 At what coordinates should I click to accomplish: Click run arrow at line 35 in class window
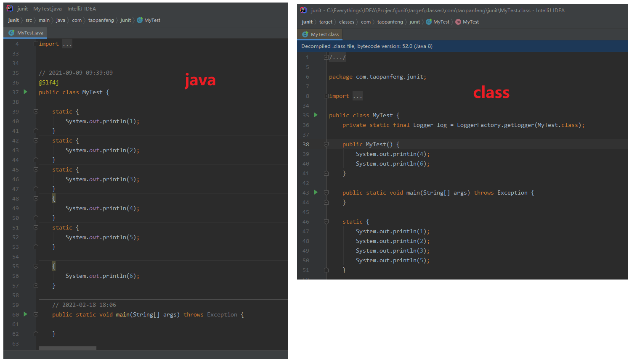point(316,115)
